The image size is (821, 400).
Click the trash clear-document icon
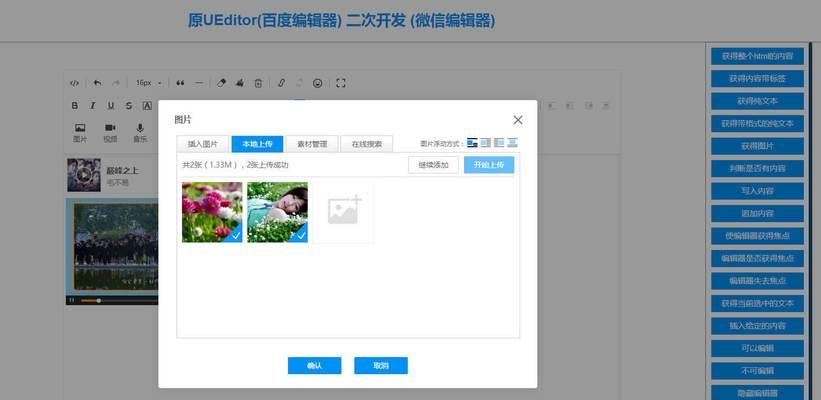(258, 83)
